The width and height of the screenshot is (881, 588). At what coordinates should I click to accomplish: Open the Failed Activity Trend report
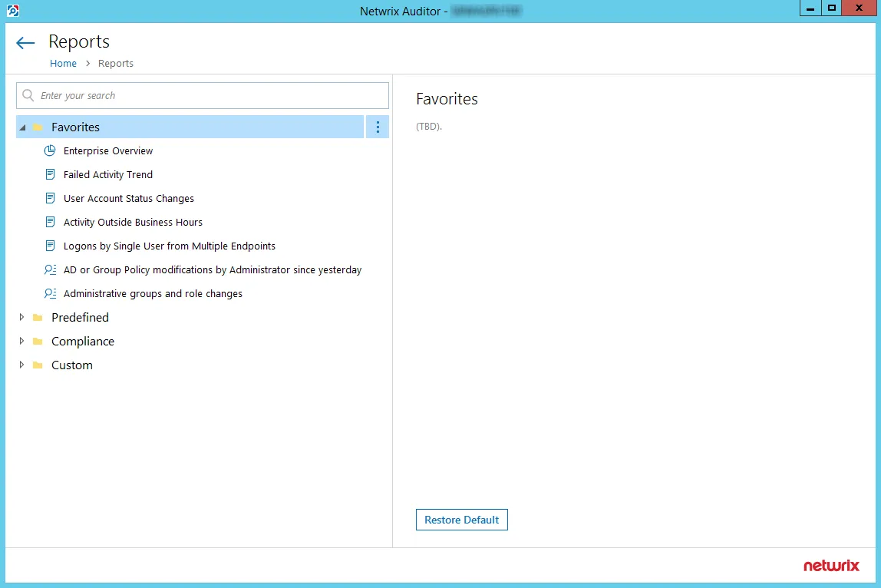(108, 175)
